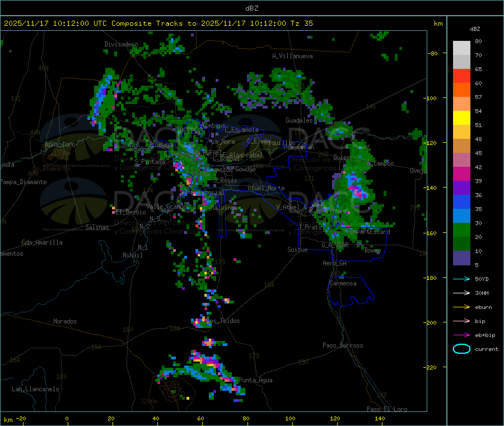
Task: Click the S_Pintada place label
Action: (150, 162)
